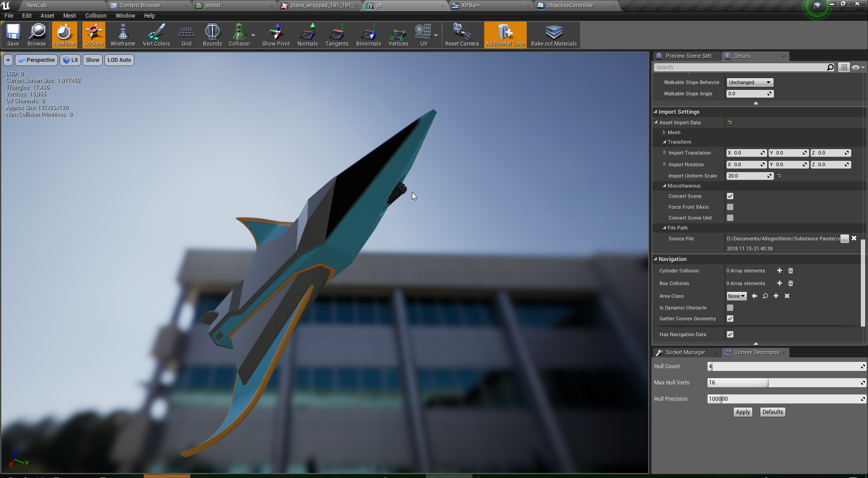Screen dimensions: 868x478
Task: Enable Force Front XAxis
Action: pos(730,207)
